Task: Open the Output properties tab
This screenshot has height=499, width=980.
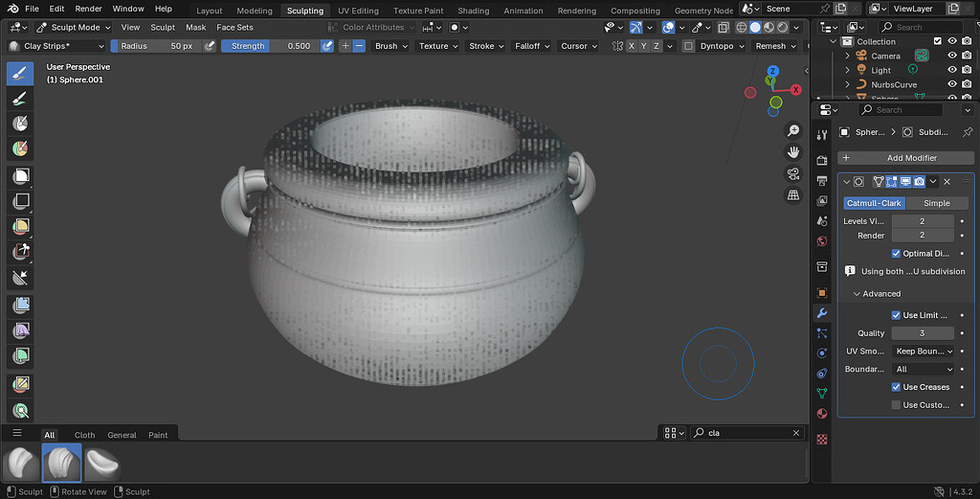Action: [822, 181]
